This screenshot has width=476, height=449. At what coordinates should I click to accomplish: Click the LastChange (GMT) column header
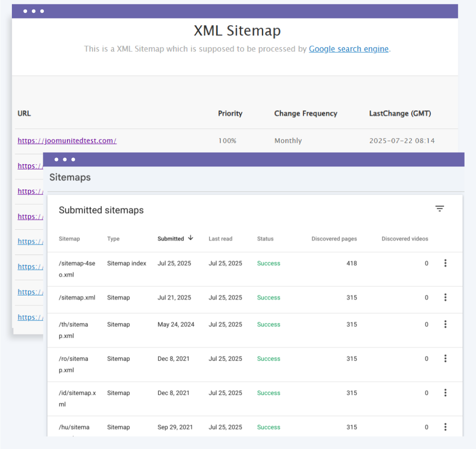click(x=400, y=113)
